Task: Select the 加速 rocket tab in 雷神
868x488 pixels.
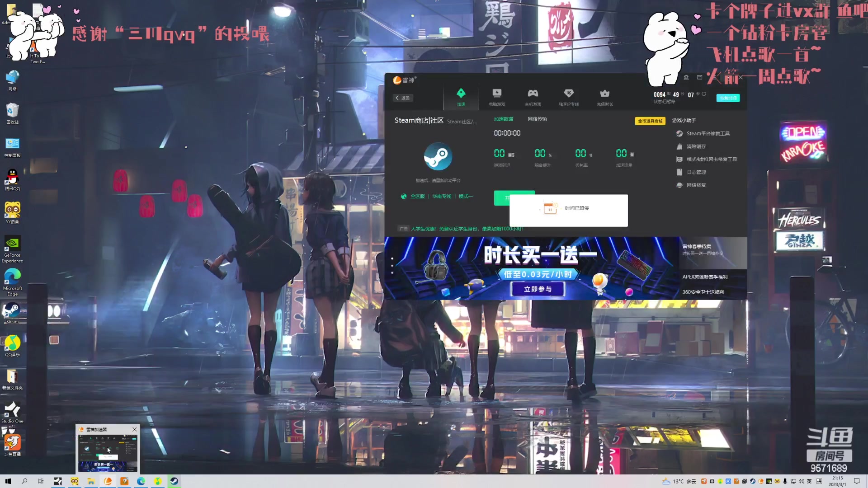Action: click(x=461, y=97)
